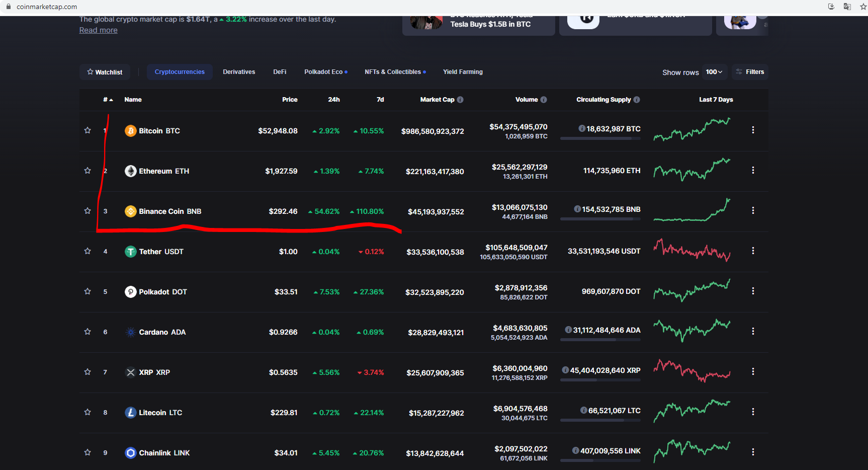Viewport: 868px width, 470px height.
Task: Open the Show rows 100 dropdown
Action: 714,72
